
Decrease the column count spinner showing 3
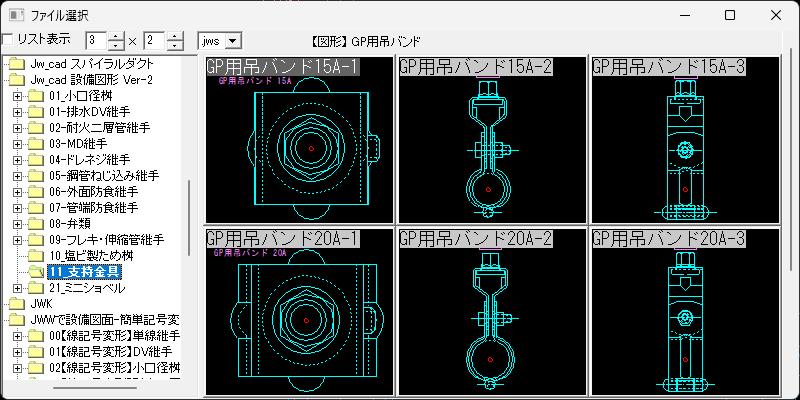(x=117, y=45)
